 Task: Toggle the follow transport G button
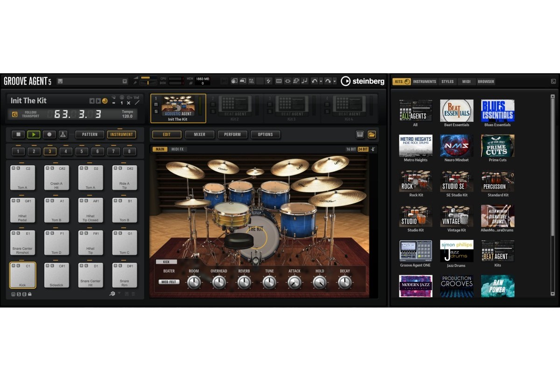(15, 114)
